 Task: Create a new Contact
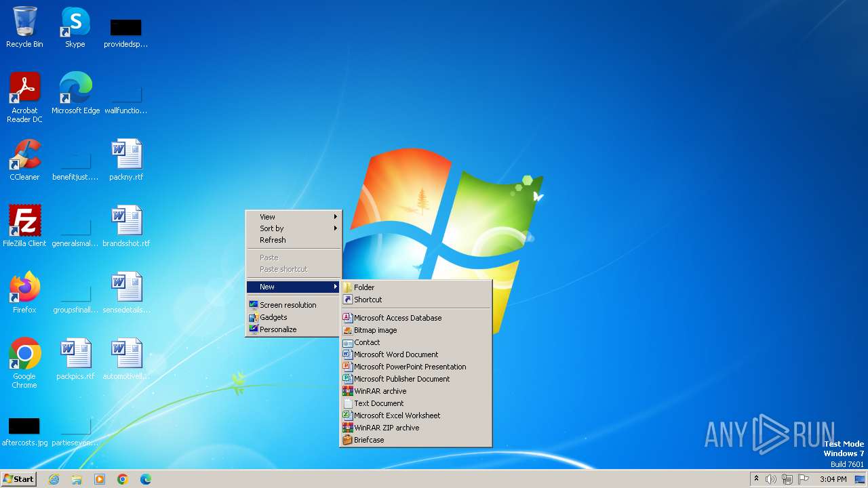point(416,342)
